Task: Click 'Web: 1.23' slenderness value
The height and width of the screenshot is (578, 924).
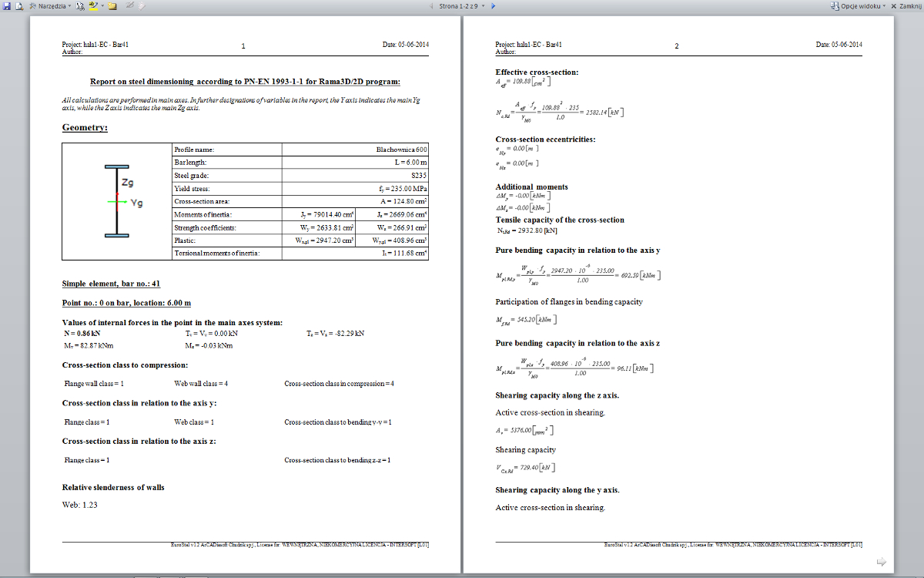Action: tap(79, 505)
